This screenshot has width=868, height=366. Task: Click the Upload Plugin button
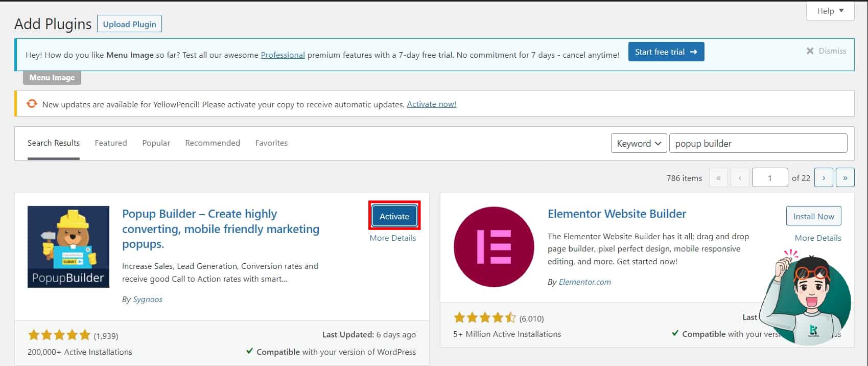(129, 24)
